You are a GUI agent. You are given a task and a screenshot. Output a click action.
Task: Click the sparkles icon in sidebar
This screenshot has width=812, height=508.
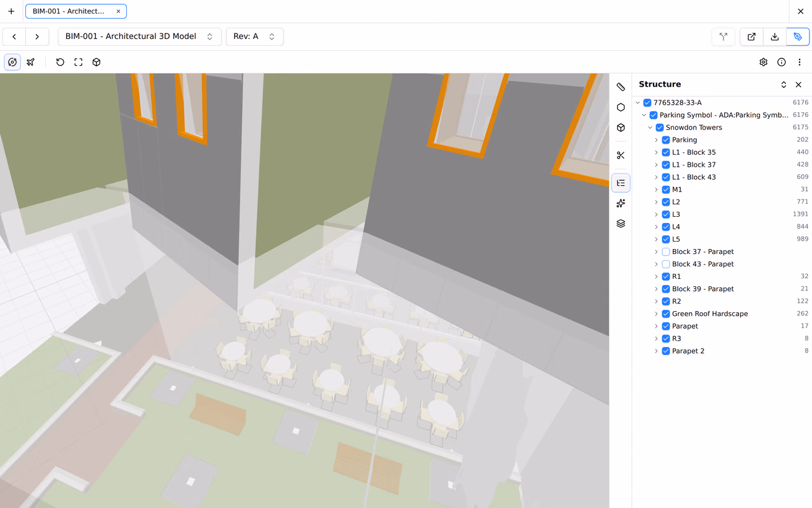pyautogui.click(x=621, y=203)
